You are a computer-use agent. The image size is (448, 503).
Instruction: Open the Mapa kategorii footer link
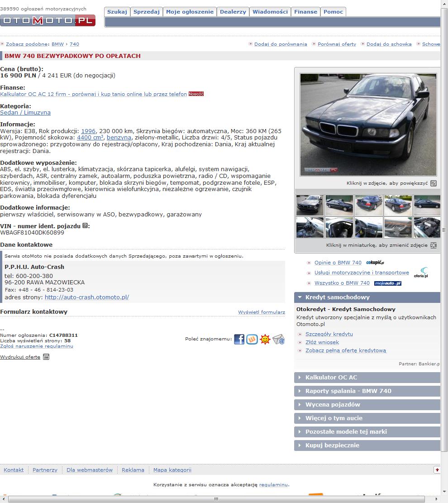[172, 470]
